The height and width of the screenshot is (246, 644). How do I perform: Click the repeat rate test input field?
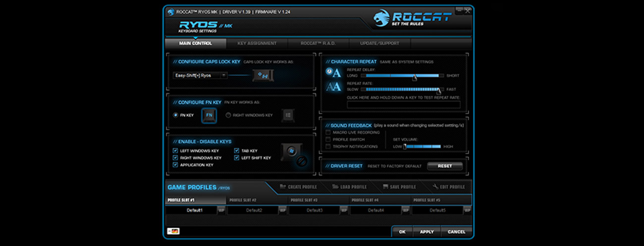pos(403,104)
